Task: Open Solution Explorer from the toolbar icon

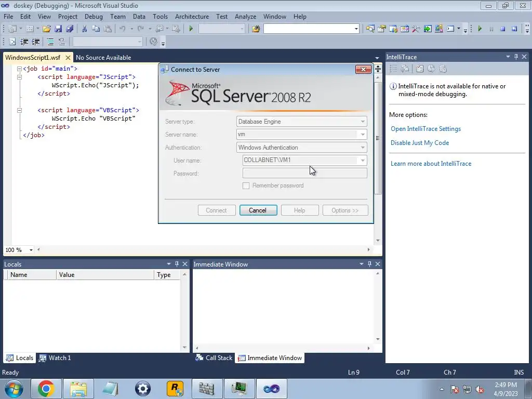Action: (370, 29)
